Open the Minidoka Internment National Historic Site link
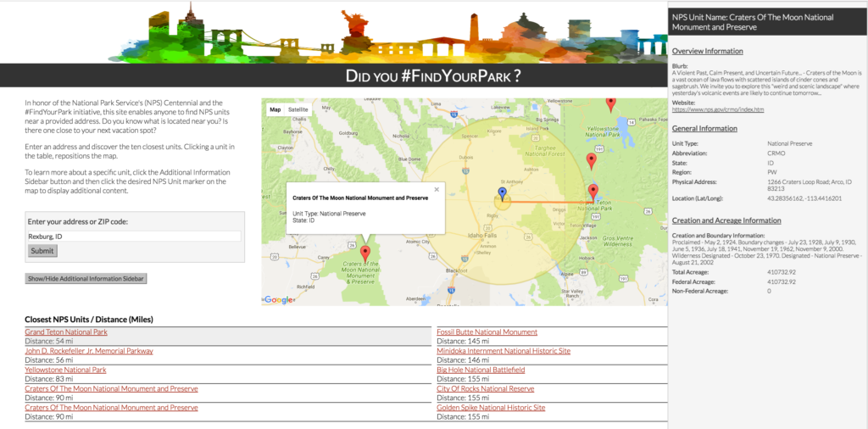This screenshot has height=429, width=868. (x=504, y=351)
